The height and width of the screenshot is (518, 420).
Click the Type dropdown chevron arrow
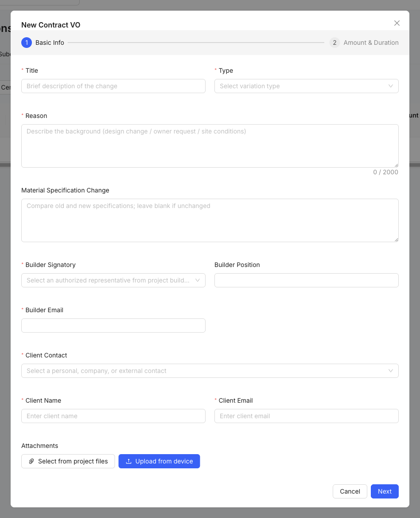391,86
